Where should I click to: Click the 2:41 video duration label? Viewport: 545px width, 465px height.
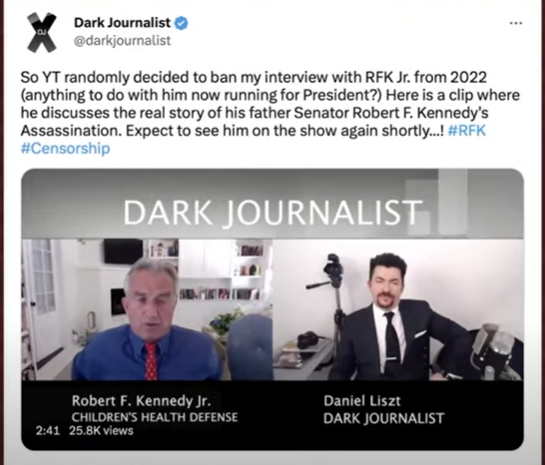(48, 431)
